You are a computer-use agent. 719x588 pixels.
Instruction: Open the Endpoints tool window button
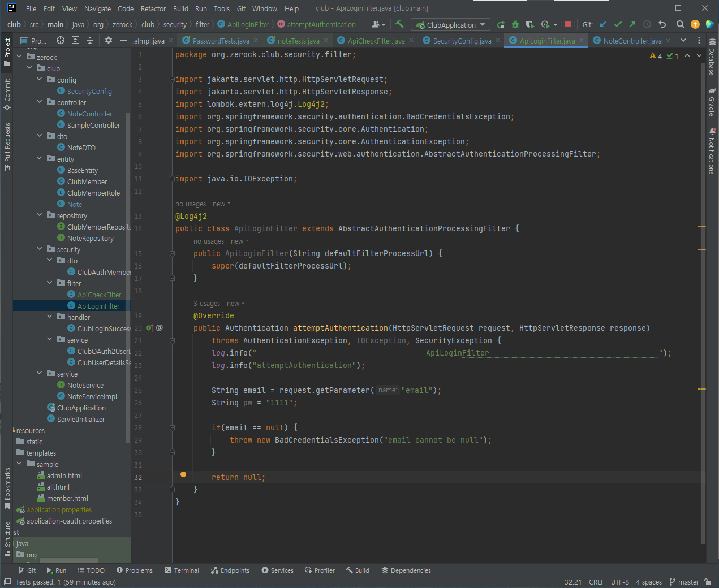tap(230, 570)
